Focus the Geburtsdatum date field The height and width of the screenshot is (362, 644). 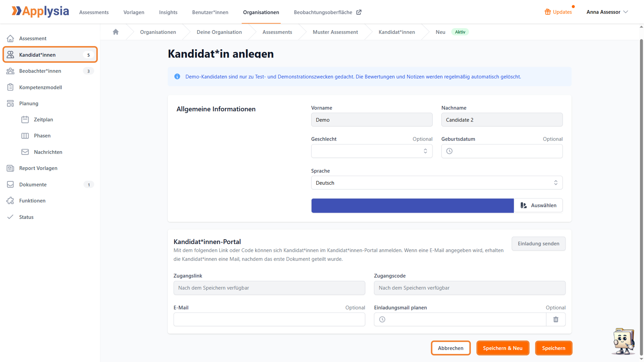pos(502,151)
